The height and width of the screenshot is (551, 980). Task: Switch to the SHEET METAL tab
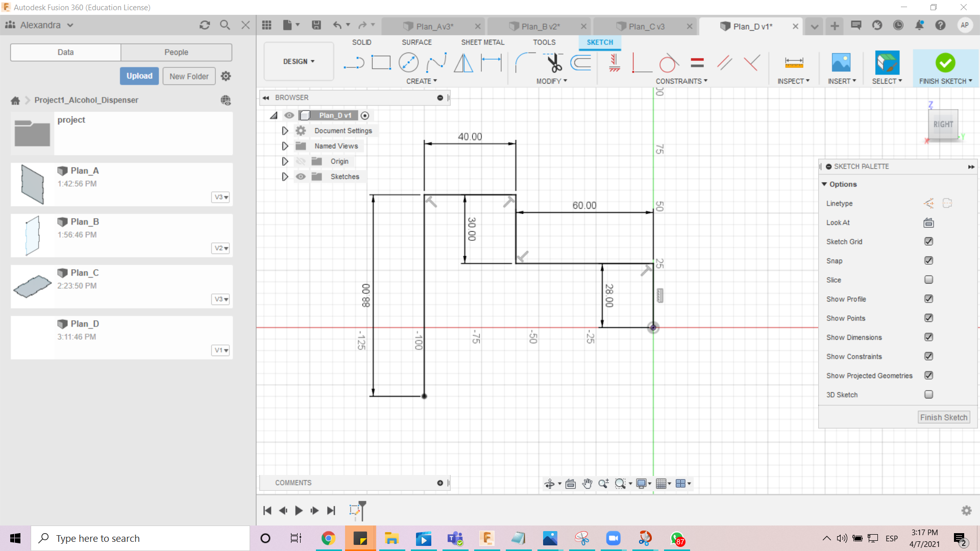coord(482,42)
